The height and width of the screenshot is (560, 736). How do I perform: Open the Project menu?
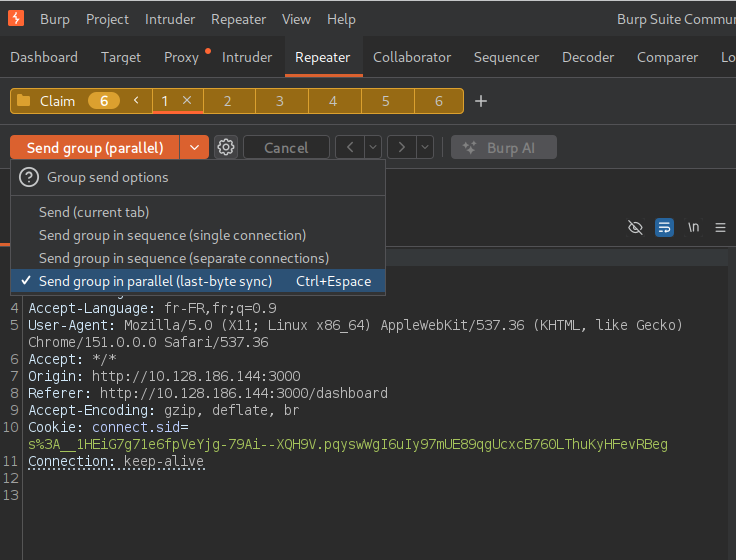pos(107,19)
